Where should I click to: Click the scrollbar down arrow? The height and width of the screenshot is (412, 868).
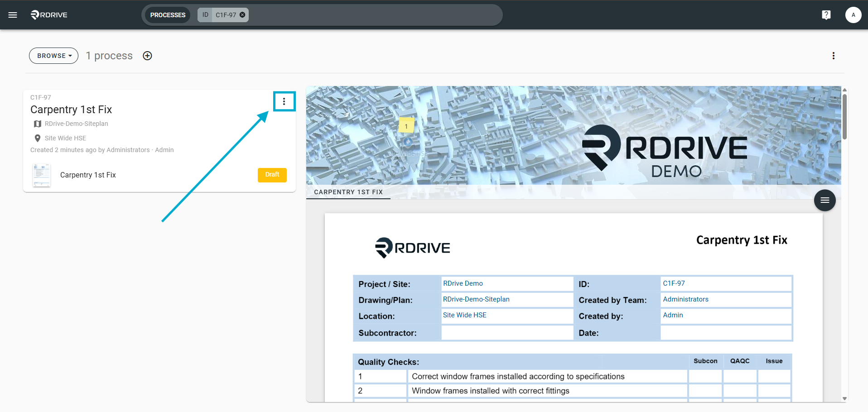coord(844,399)
